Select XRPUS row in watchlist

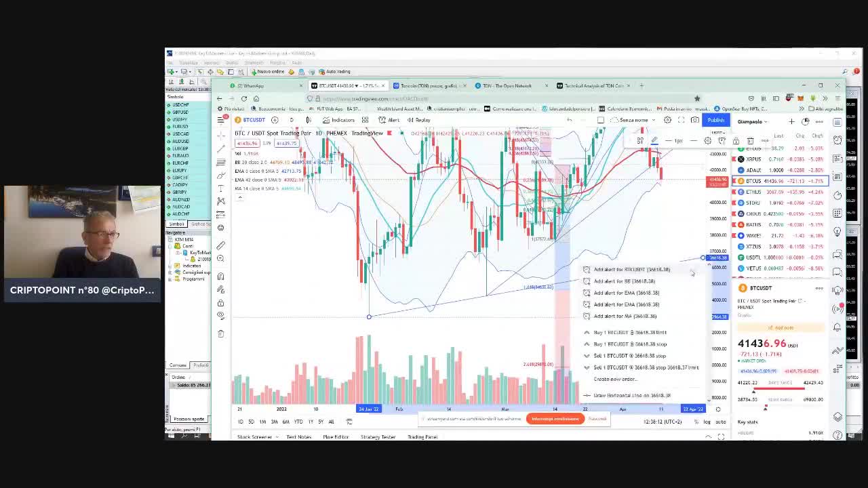coord(781,159)
